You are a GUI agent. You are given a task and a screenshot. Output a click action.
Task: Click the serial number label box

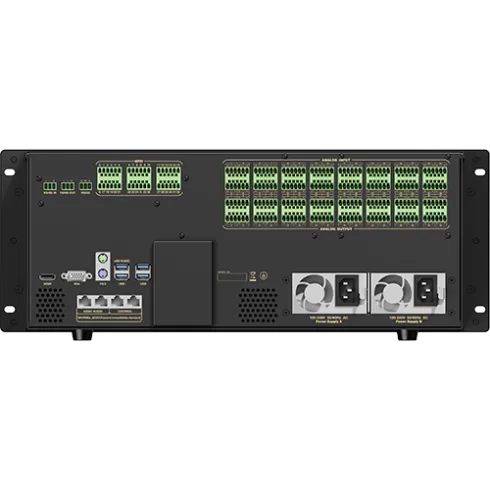click(x=232, y=276)
